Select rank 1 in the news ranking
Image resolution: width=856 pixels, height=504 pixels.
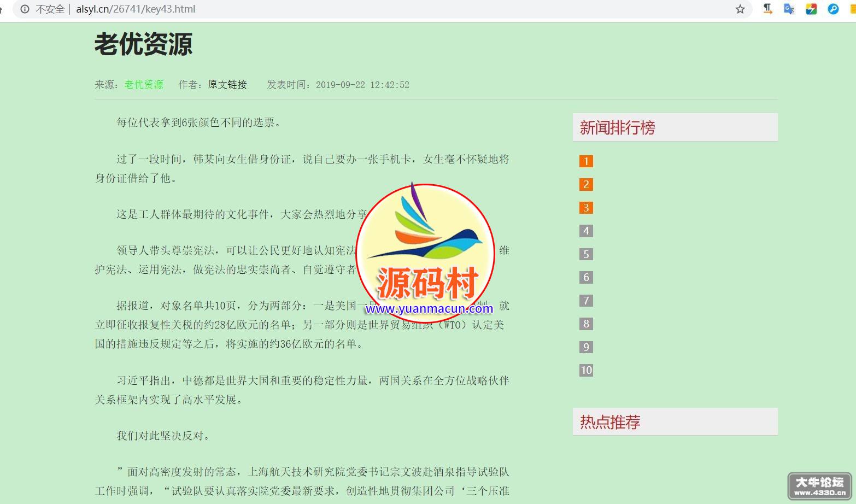[586, 161]
